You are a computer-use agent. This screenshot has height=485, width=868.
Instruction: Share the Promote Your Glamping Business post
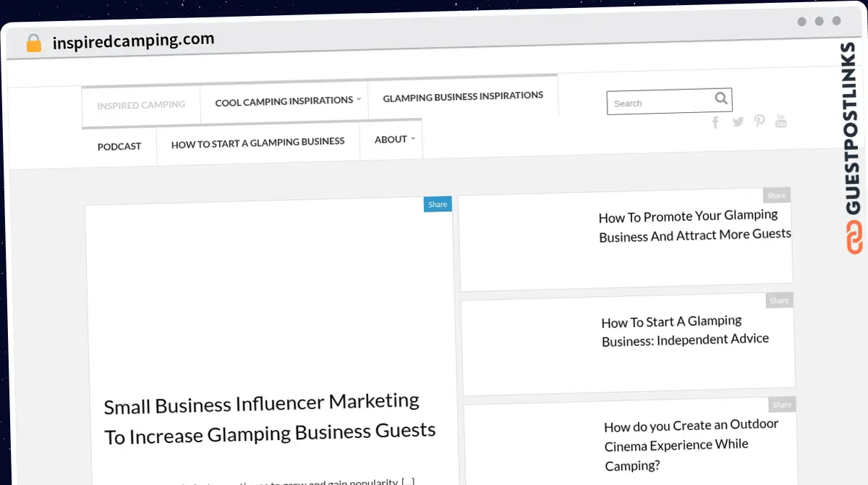[x=776, y=195]
